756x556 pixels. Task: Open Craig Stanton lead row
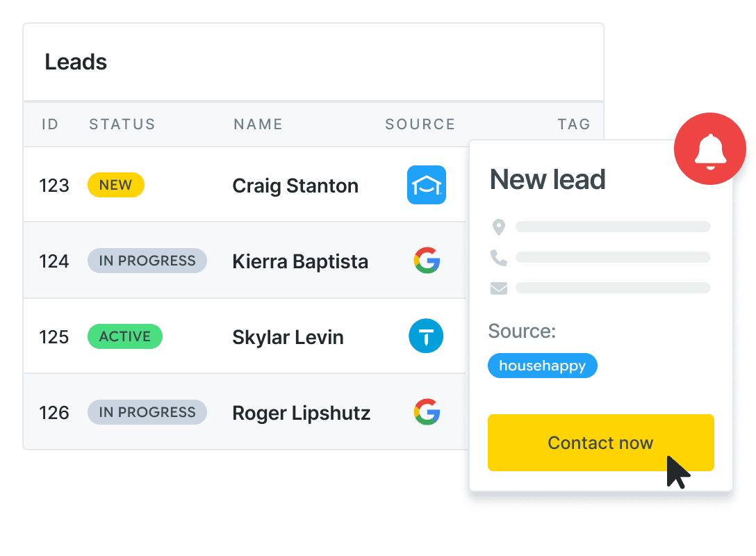click(x=246, y=185)
